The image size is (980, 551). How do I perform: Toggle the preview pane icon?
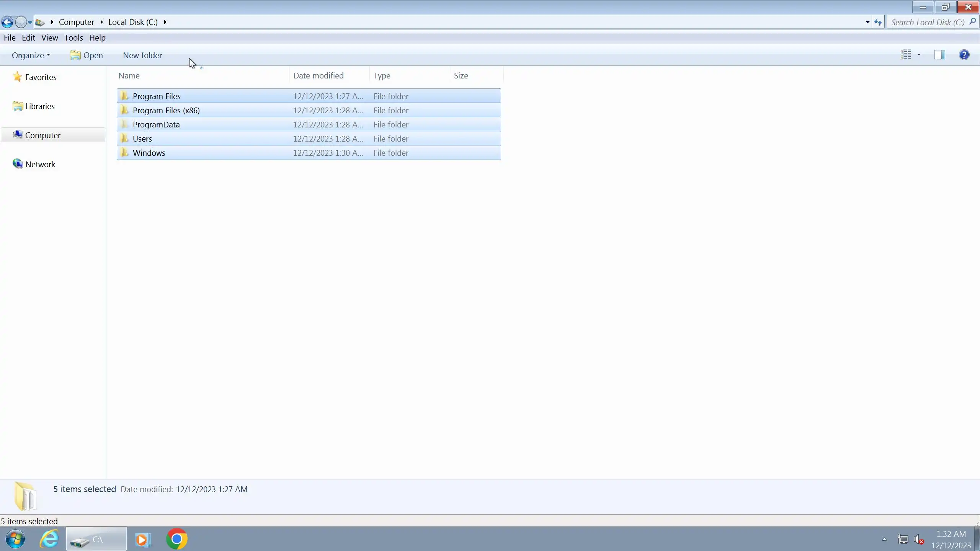pos(939,55)
